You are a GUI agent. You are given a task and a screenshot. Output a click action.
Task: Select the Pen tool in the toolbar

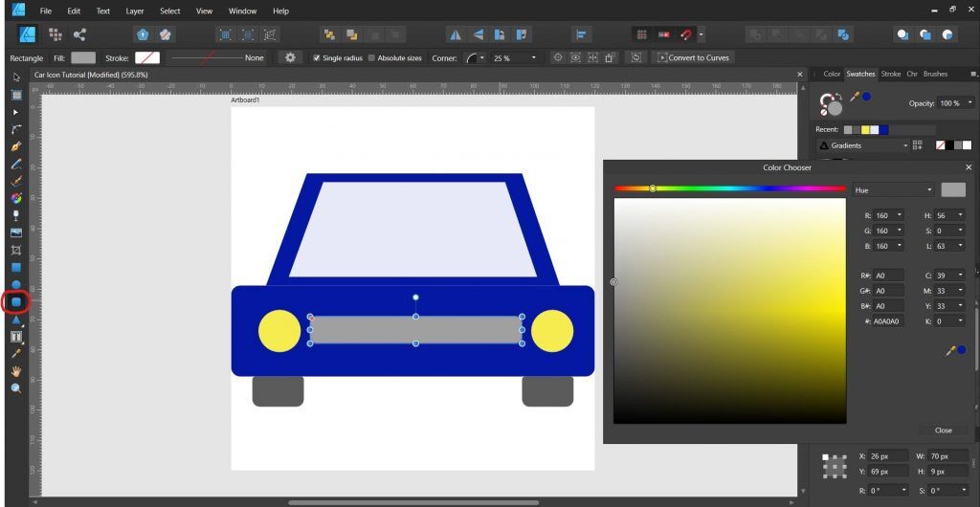click(16, 146)
